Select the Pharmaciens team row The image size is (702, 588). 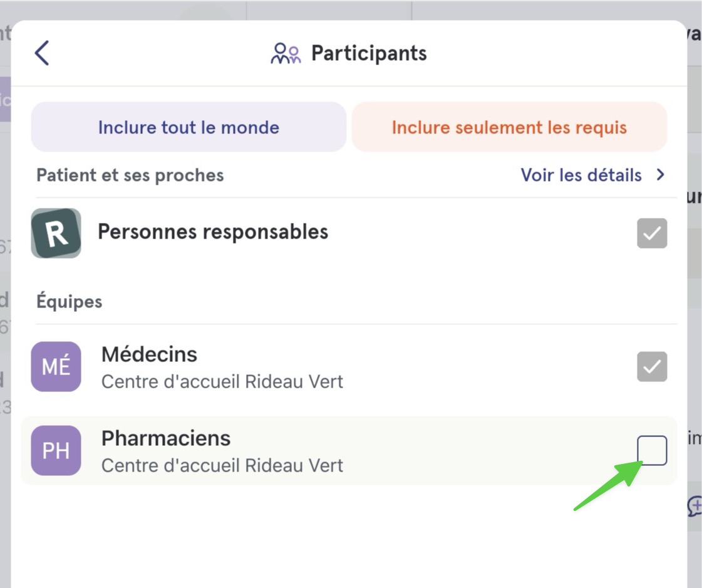point(349,450)
